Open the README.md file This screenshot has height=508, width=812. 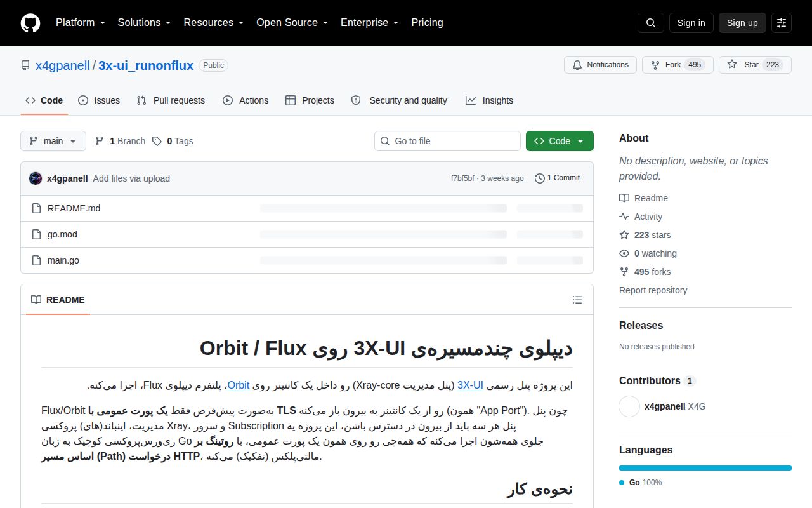(x=74, y=208)
